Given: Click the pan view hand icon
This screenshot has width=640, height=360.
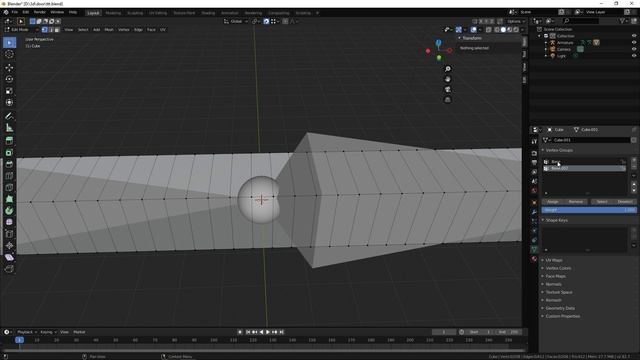Looking at the screenshot, I should click(448, 79).
